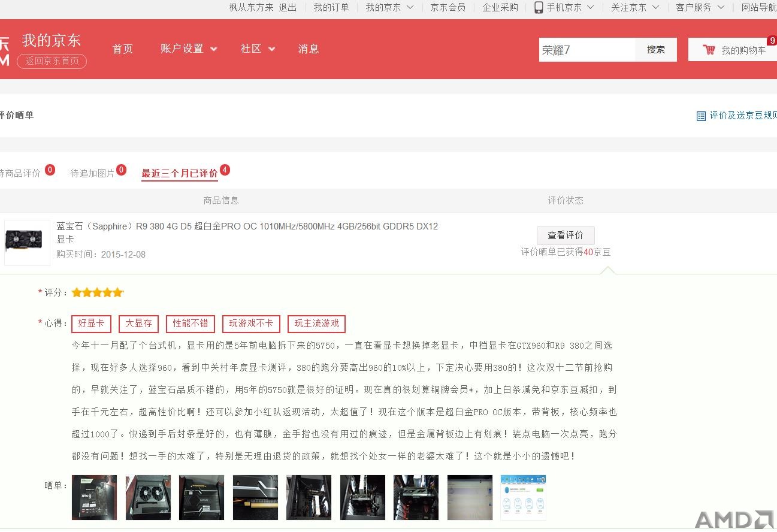Open the 蓝宝石 R9 380 product title link
This screenshot has height=532, width=777.
click(247, 232)
